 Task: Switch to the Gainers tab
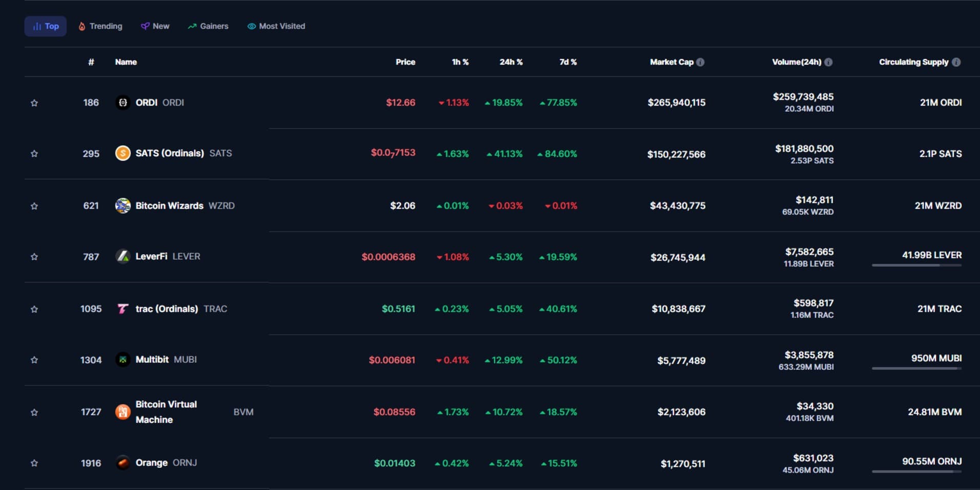pos(208,26)
